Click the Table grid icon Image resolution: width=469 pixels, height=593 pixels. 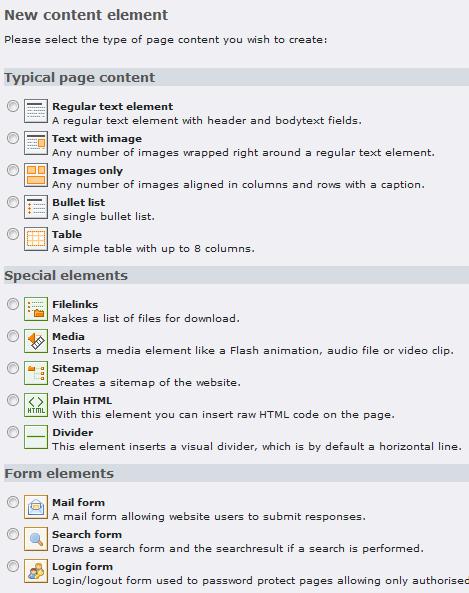36,239
